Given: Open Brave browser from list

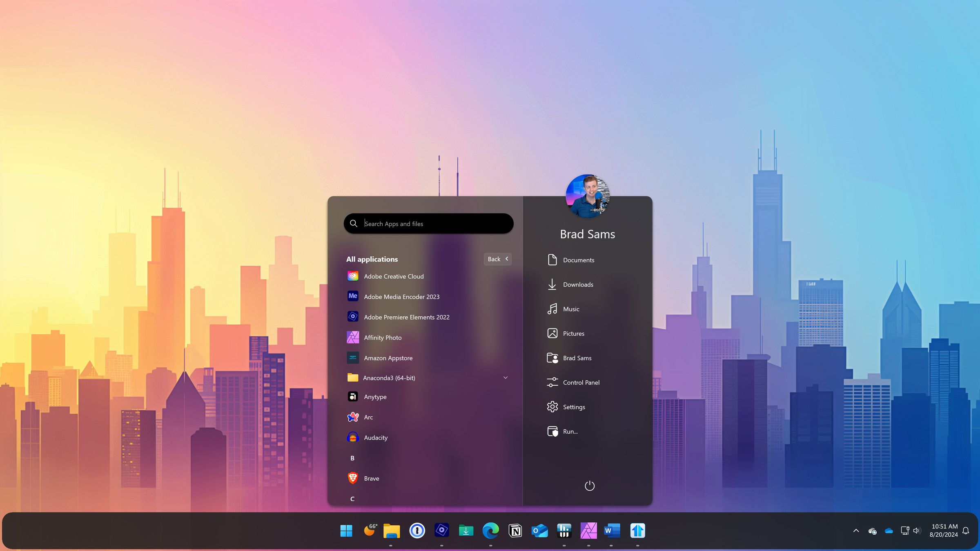Looking at the screenshot, I should 428,478.
